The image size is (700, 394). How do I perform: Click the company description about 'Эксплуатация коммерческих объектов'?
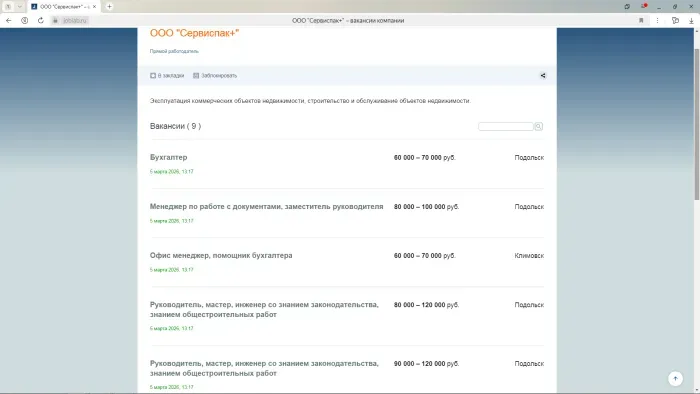coord(310,101)
